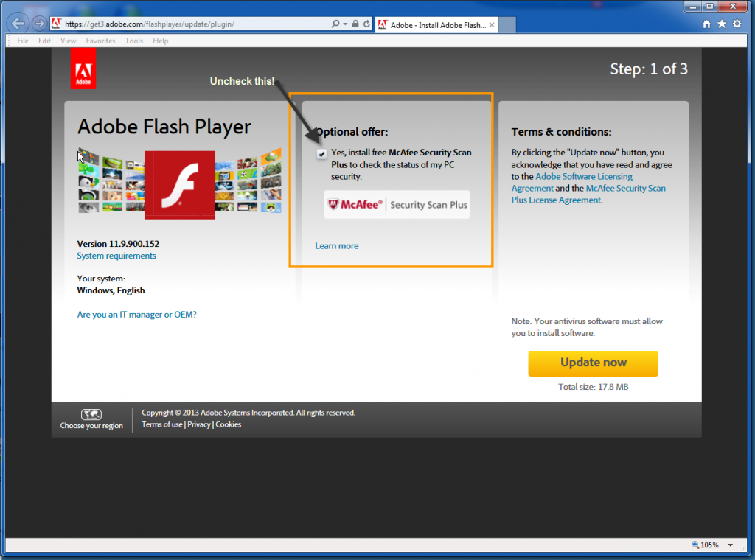Open the Tools gear icon
755x560 pixels.
point(737,24)
